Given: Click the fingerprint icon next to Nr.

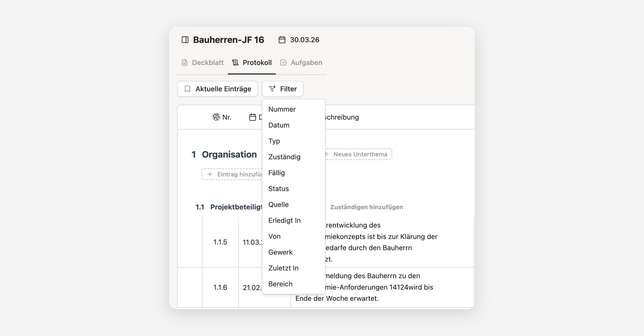Looking at the screenshot, I should 216,117.
